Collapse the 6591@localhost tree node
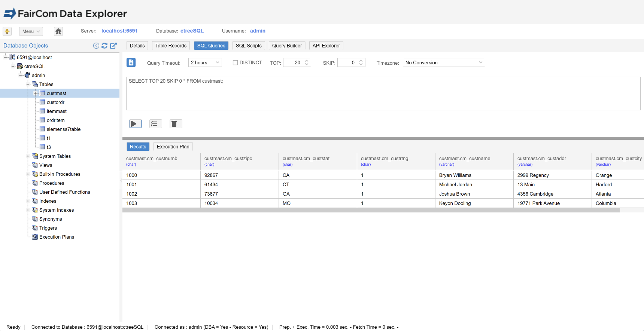The image size is (644, 331). 6,57
